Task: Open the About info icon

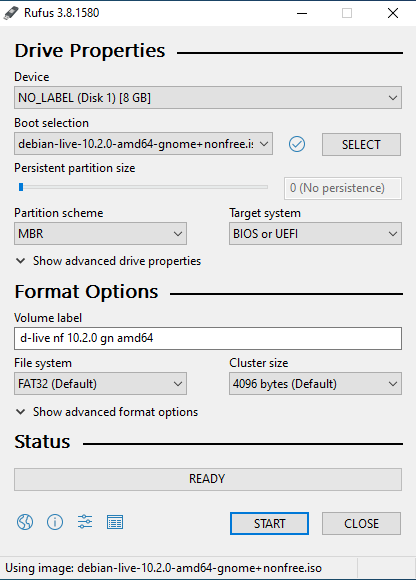Action: 55,522
